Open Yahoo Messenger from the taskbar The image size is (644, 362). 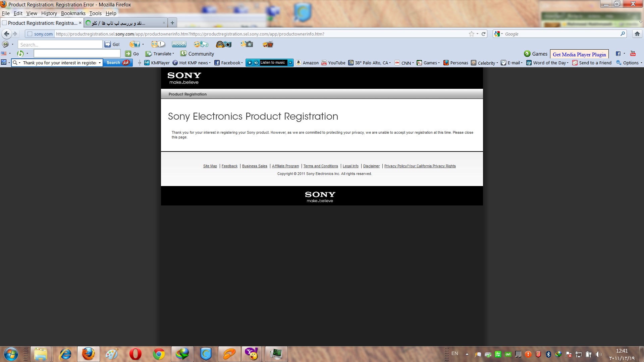coord(252,354)
